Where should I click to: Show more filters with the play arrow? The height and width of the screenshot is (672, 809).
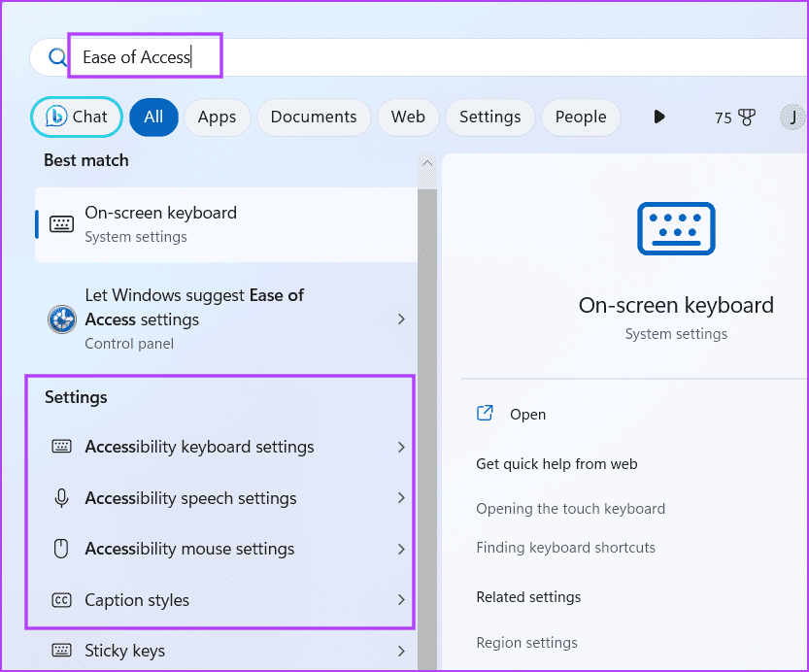[x=658, y=117]
